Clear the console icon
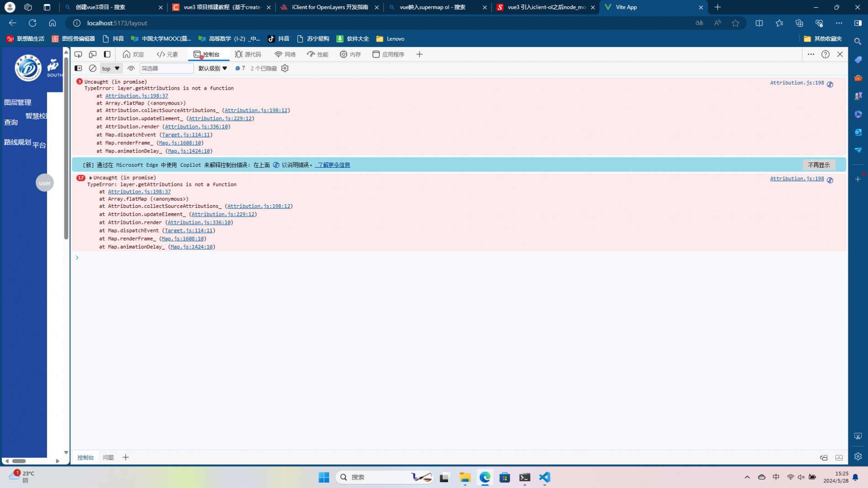This screenshot has height=488, width=868. click(93, 68)
